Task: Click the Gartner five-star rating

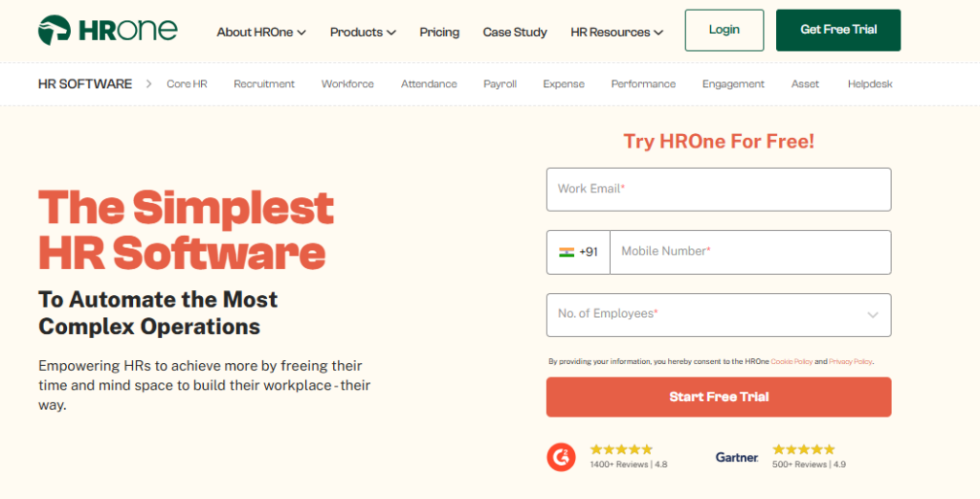Action: click(x=804, y=449)
